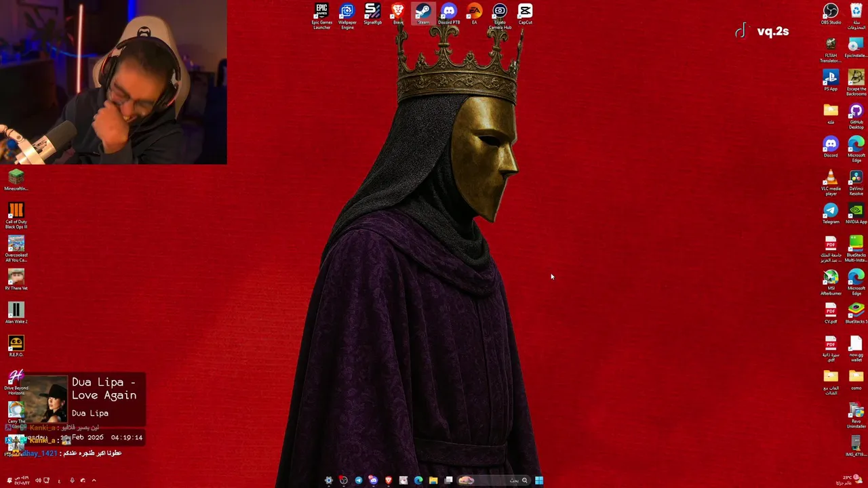Select the Steam desktop shortcut
Image resolution: width=868 pixels, height=488 pixels.
point(423,14)
